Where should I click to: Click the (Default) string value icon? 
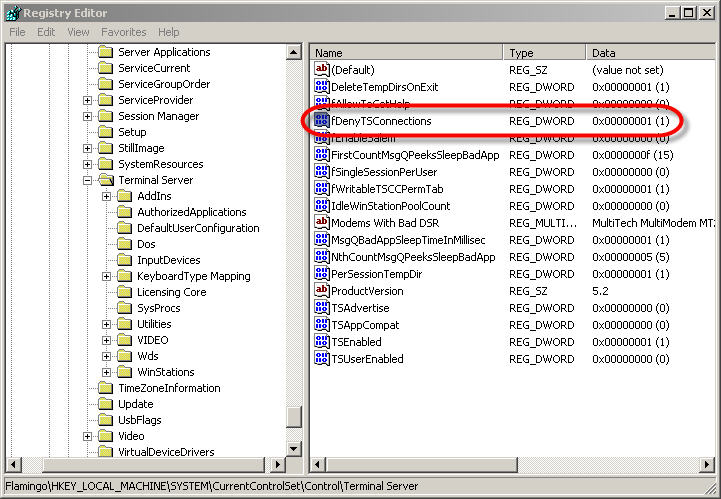pos(321,69)
